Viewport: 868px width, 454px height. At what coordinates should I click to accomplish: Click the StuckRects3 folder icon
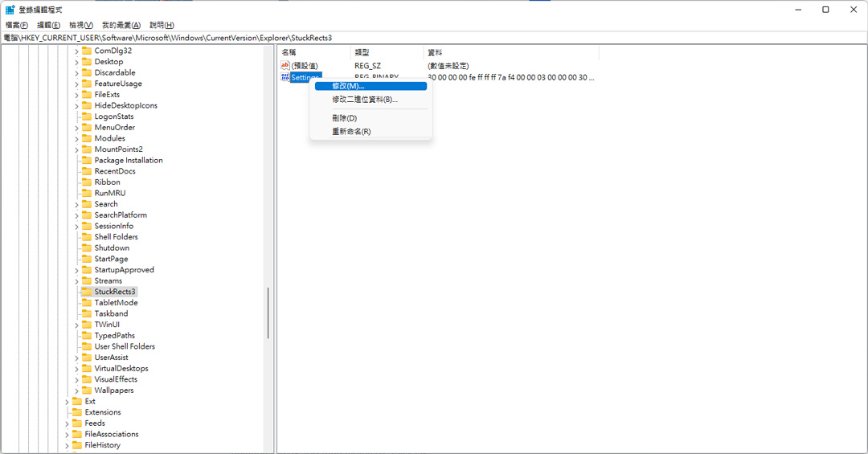86,292
